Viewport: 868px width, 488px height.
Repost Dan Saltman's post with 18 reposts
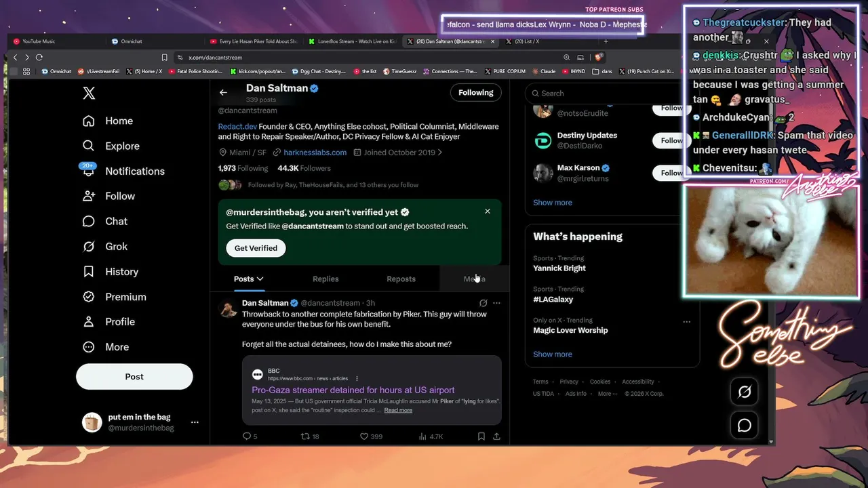305,436
